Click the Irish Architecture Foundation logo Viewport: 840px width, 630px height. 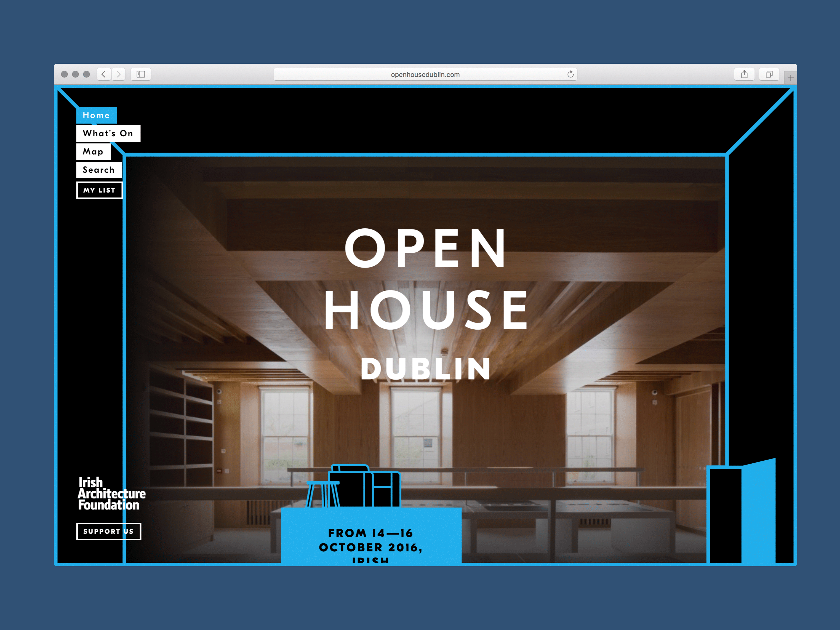[111, 493]
